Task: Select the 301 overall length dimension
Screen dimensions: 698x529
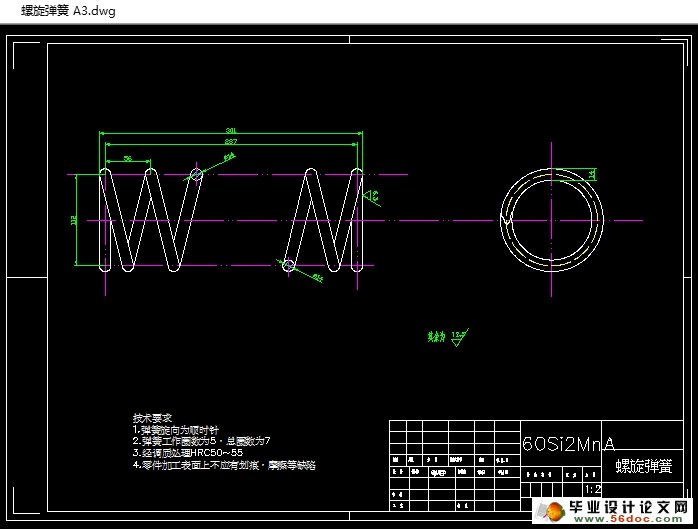Action: pyautogui.click(x=231, y=131)
